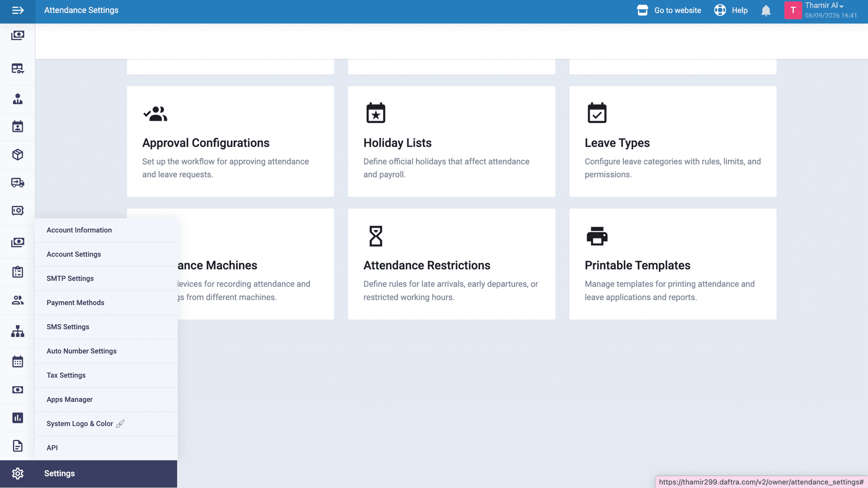Open the Approval Configurations card title
The height and width of the screenshot is (488, 868).
(x=206, y=143)
